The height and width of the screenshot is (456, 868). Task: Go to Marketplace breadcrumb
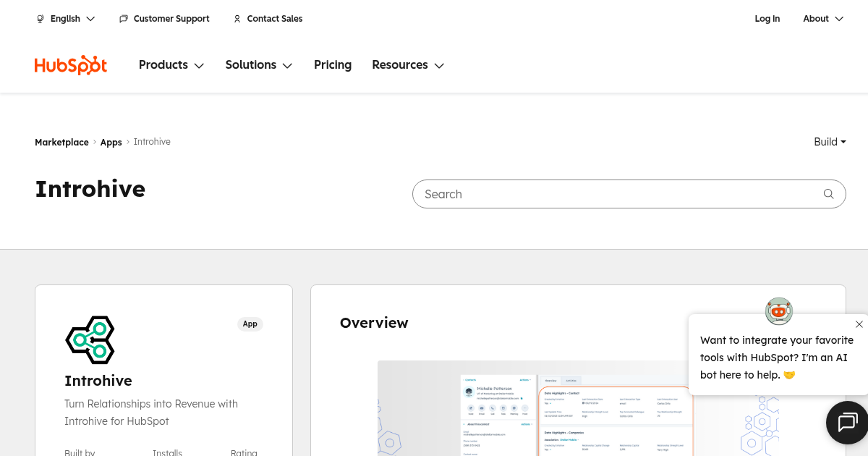61,143
